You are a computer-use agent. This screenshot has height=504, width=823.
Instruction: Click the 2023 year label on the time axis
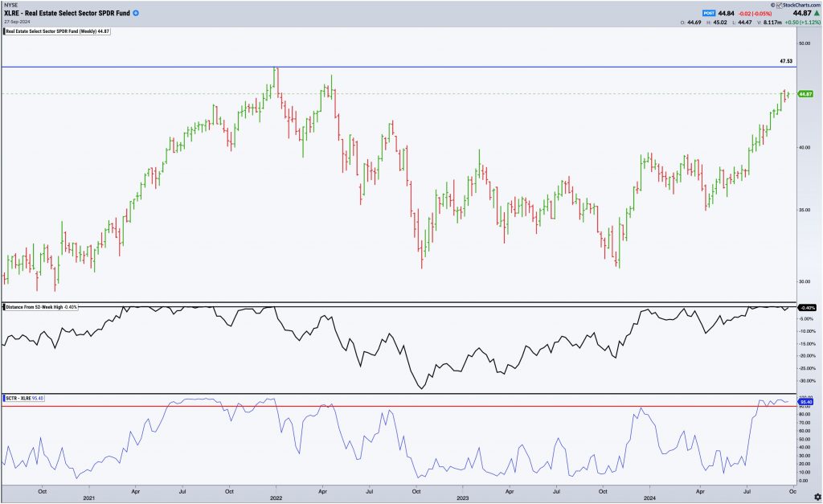click(463, 498)
